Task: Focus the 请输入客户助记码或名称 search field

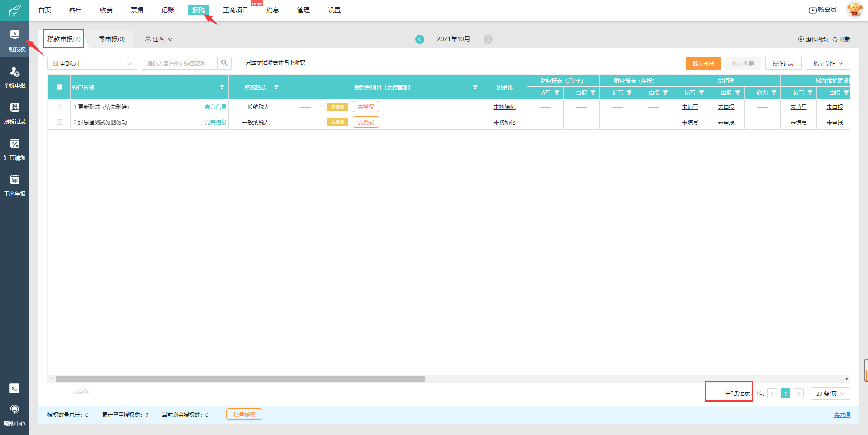Action: click(x=180, y=63)
